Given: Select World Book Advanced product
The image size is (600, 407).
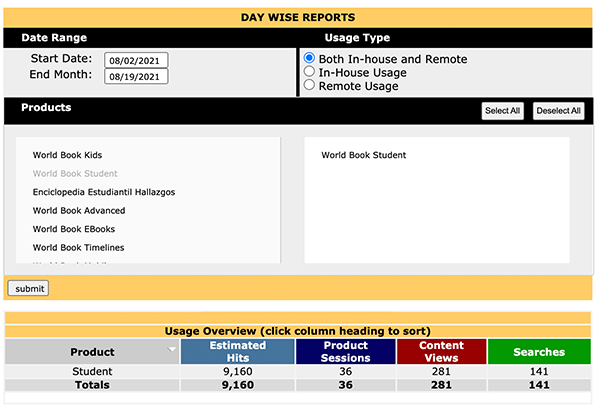Looking at the screenshot, I should 79,211.
